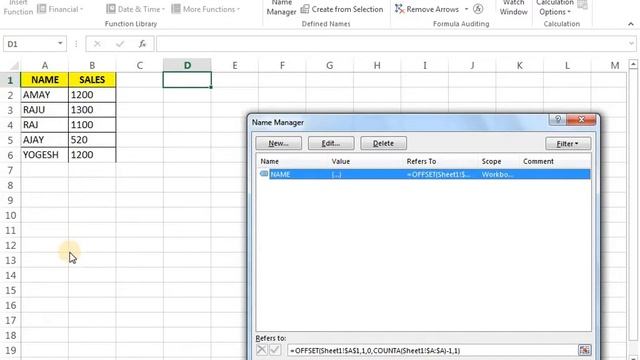Select column G header

click(329, 65)
